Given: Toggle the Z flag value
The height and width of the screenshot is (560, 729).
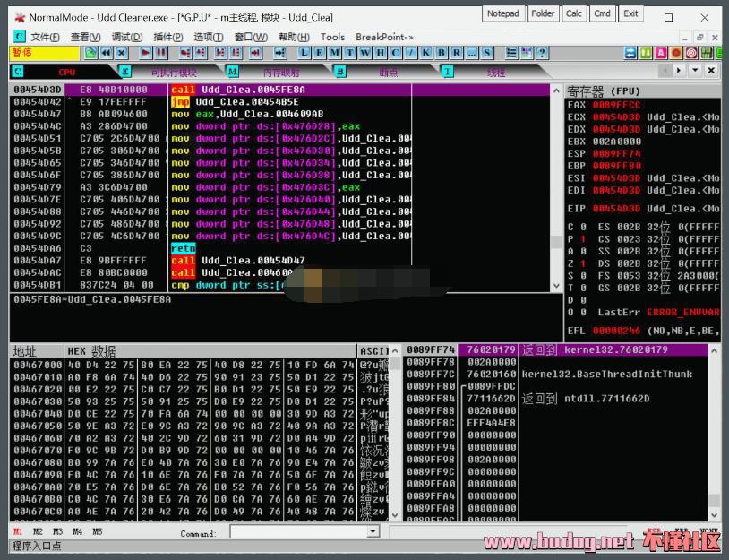Looking at the screenshot, I should pos(583,263).
